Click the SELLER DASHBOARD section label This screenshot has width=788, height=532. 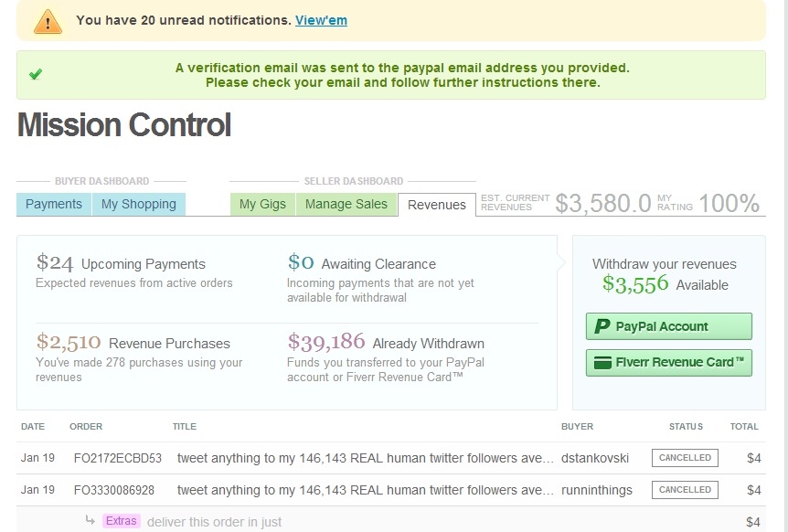[353, 181]
